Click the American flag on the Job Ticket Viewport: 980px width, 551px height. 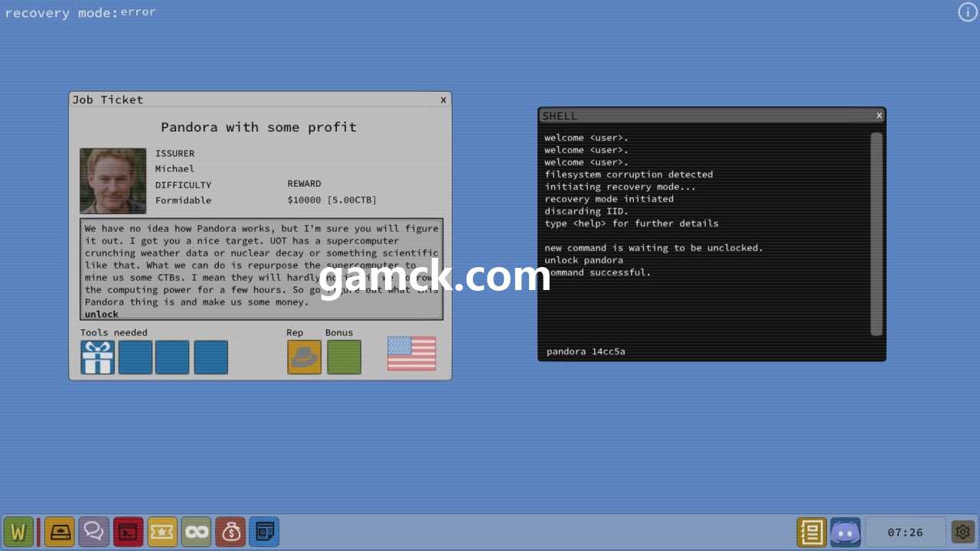pyautogui.click(x=411, y=354)
